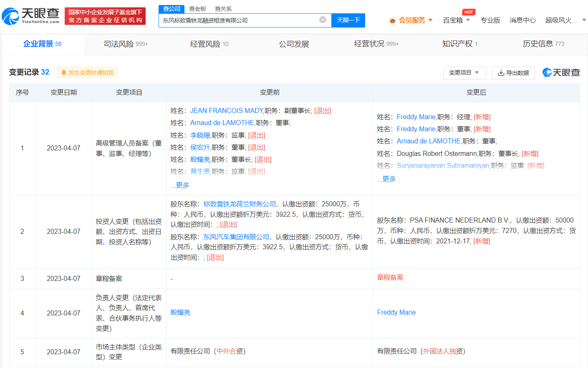The width and height of the screenshot is (588, 368).
Task: Click the 序号 column header
Action: click(23, 93)
